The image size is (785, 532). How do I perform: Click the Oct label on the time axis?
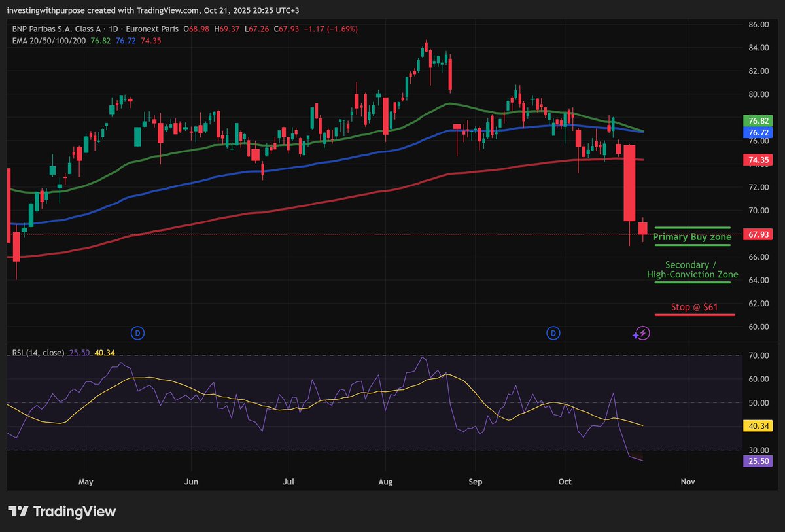point(565,482)
